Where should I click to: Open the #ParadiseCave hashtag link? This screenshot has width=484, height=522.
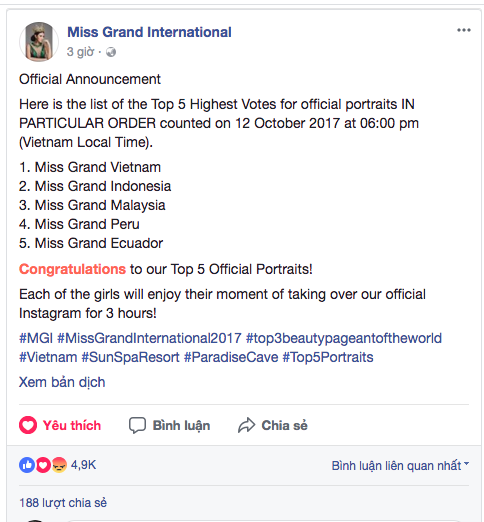click(x=231, y=357)
